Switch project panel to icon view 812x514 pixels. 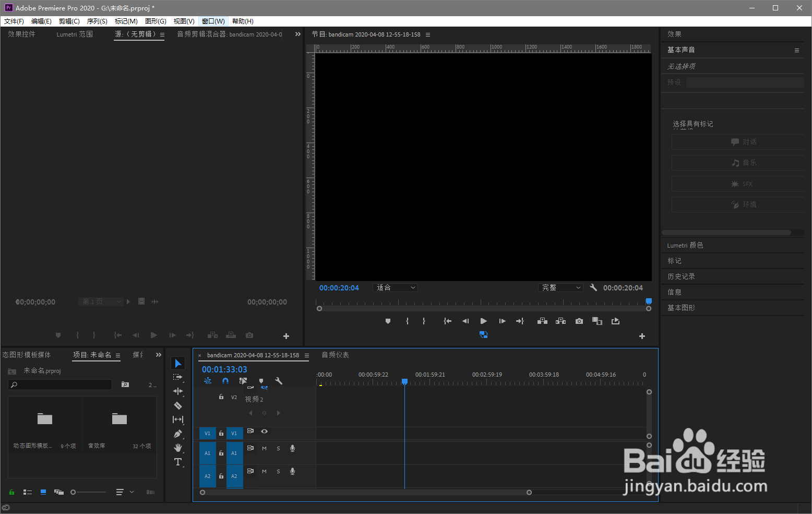43,492
